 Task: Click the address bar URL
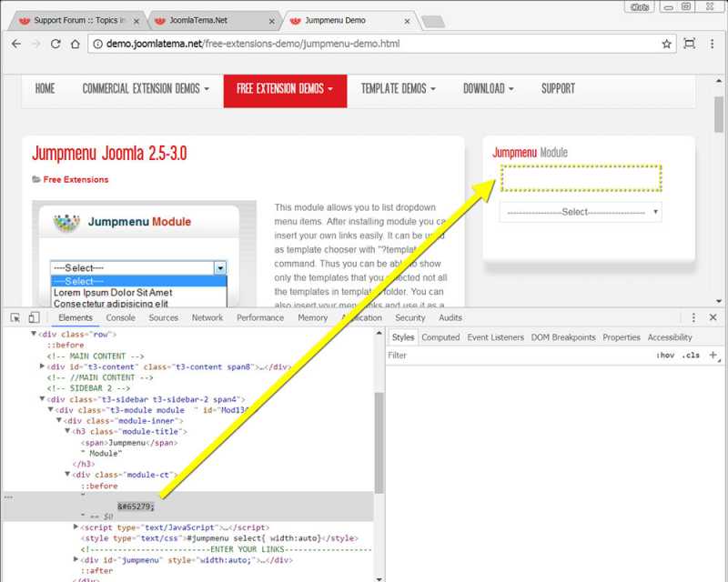click(x=253, y=44)
